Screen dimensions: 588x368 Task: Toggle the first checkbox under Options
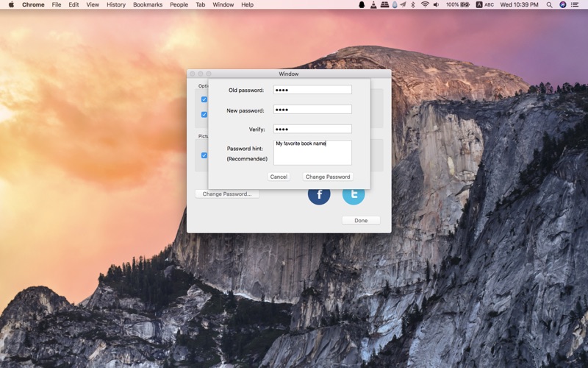click(204, 99)
